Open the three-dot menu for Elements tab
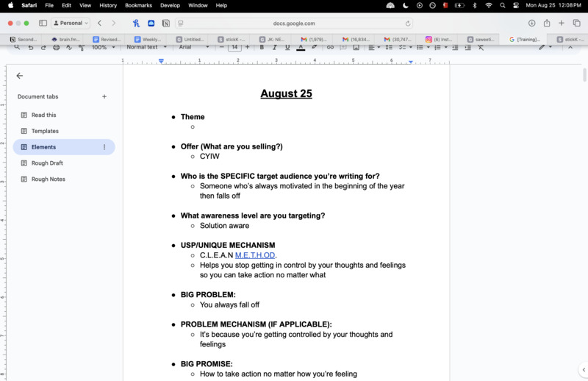The width and height of the screenshot is (588, 381). click(x=104, y=147)
